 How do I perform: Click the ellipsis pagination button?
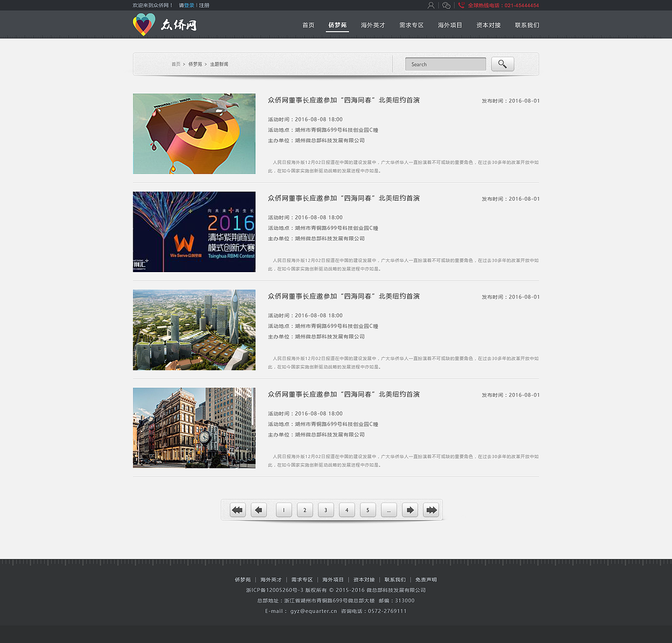pyautogui.click(x=388, y=509)
